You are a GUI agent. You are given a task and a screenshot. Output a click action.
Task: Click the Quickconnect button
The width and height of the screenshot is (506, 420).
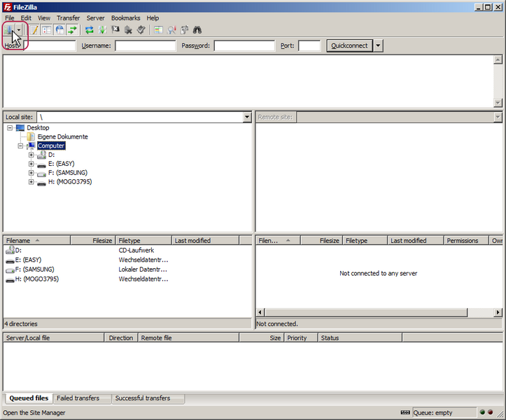click(349, 45)
